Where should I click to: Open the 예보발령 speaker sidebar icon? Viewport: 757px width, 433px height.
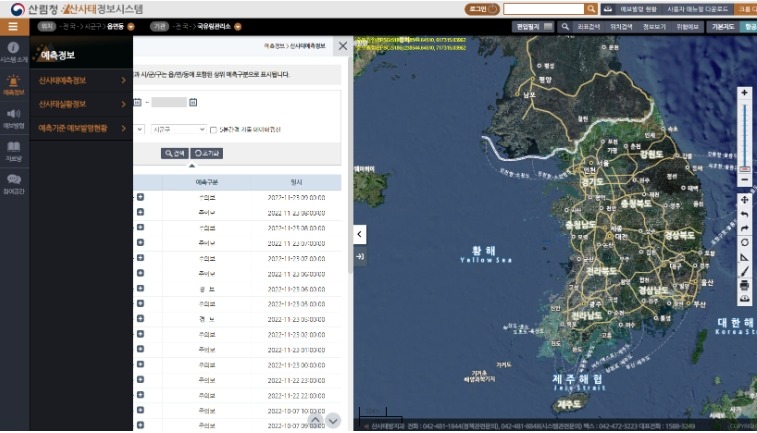[x=14, y=118]
